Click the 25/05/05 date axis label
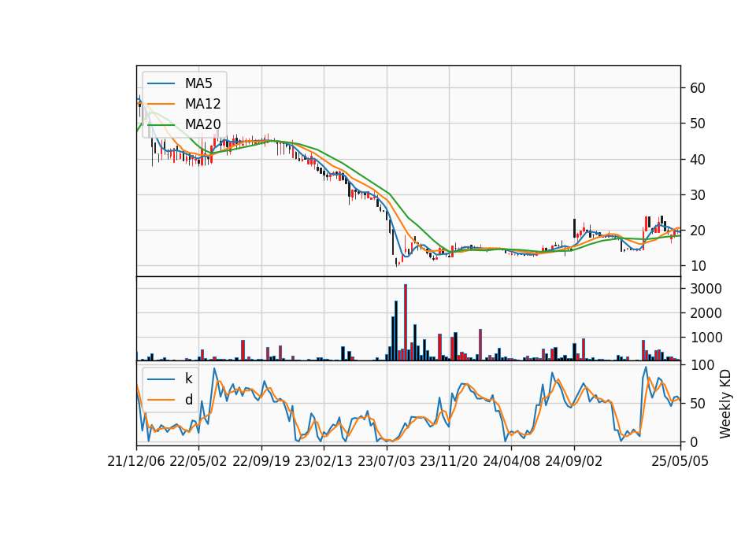This screenshot has width=756, height=543. 680,461
